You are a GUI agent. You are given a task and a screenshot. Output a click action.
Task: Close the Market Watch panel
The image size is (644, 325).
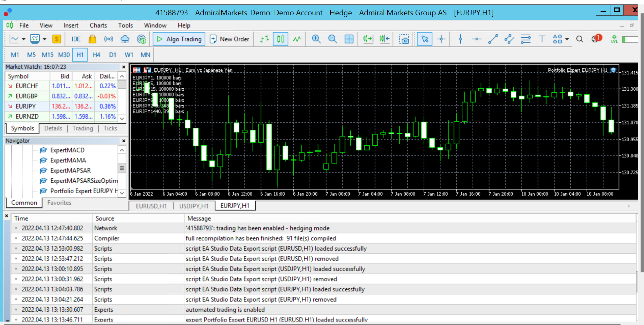[x=124, y=67]
